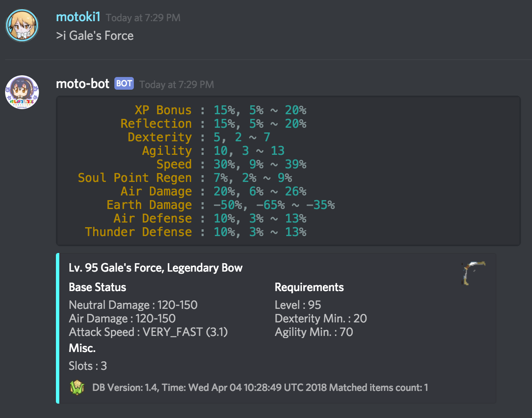
Task: Click the XP Bonus line in code block
Action: pos(220,110)
